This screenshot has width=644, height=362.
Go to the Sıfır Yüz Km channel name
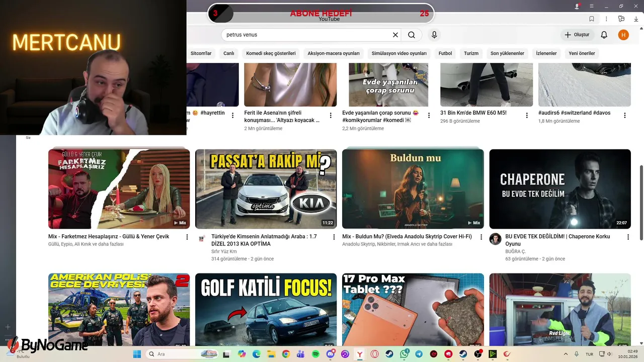(x=224, y=251)
